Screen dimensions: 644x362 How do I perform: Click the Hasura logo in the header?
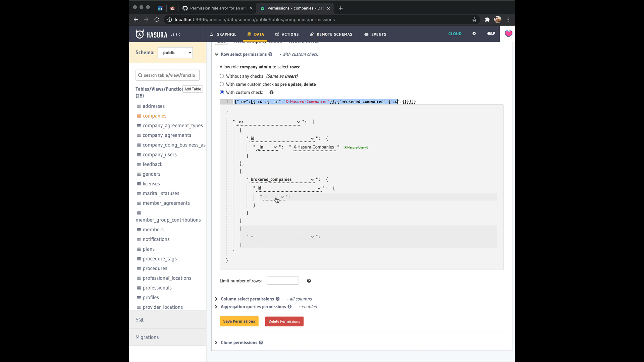[x=140, y=34]
